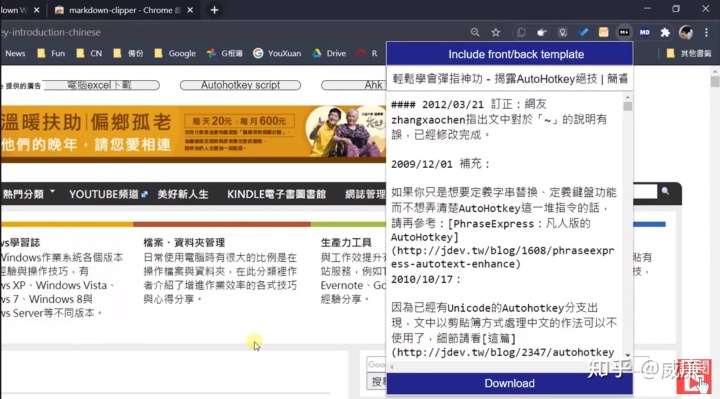This screenshot has height=399, width=720.
Task: Open the Extensions puzzle piece menu
Action: point(665,32)
